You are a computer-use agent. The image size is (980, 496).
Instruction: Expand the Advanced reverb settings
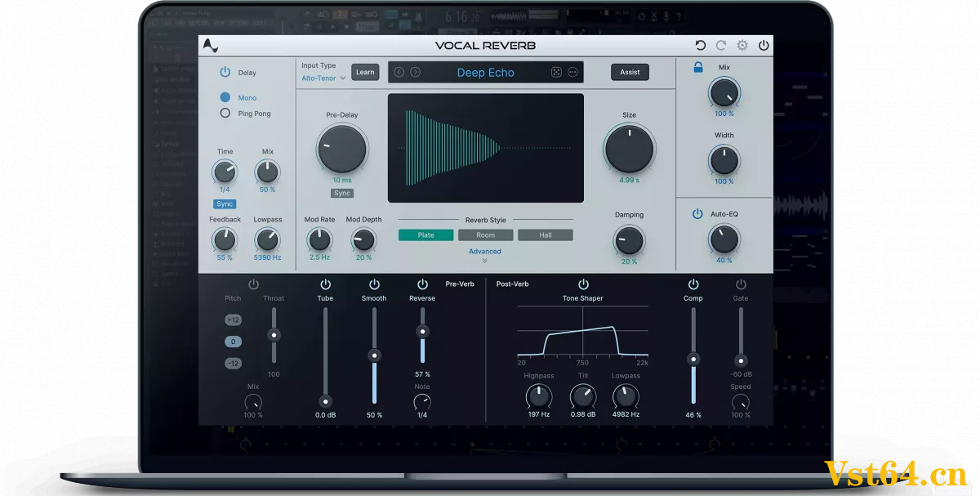(484, 255)
